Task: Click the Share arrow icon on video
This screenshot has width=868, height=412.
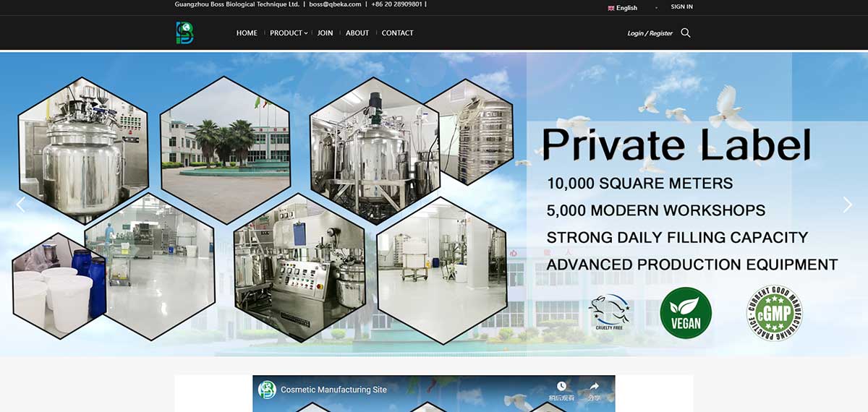Action: click(594, 387)
